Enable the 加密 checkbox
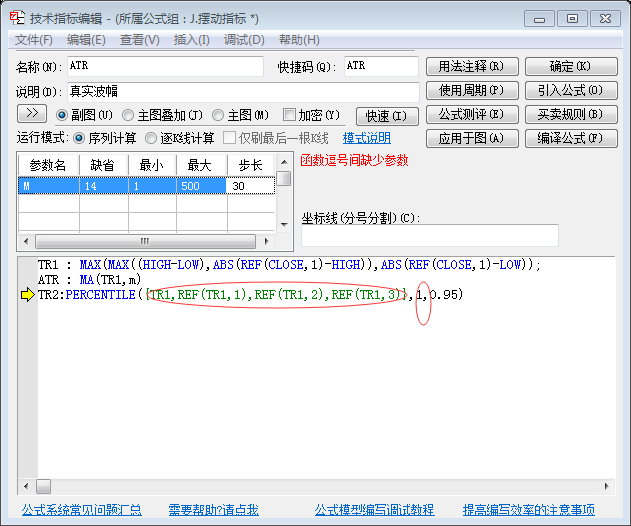 (x=289, y=115)
